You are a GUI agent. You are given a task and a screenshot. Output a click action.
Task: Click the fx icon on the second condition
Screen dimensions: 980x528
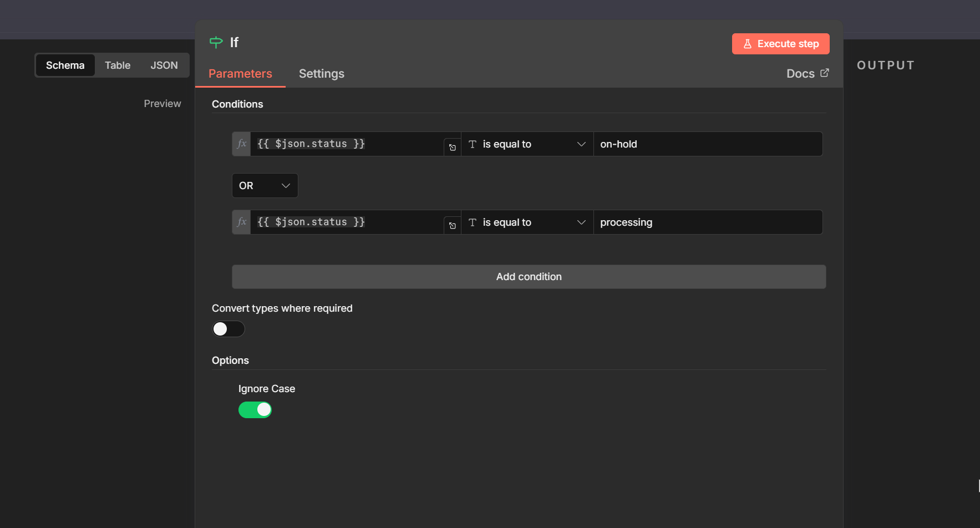click(242, 222)
